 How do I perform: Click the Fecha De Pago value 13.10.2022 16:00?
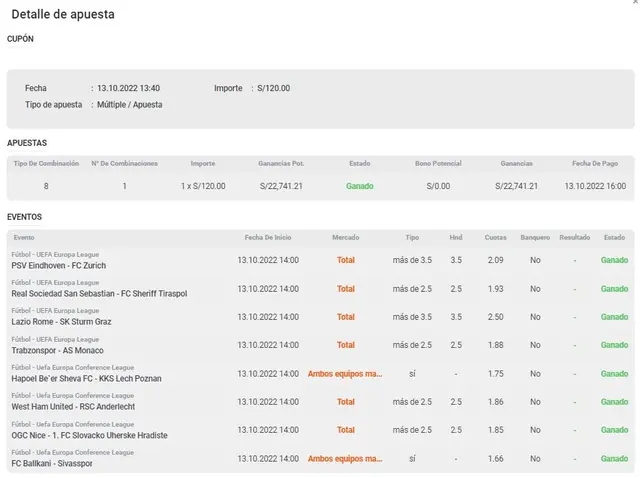[x=594, y=186]
